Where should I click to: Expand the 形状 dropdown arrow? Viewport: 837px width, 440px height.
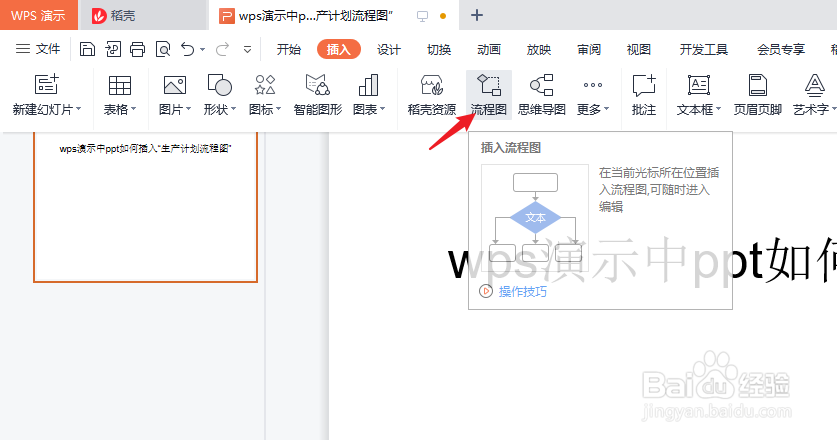point(233,109)
